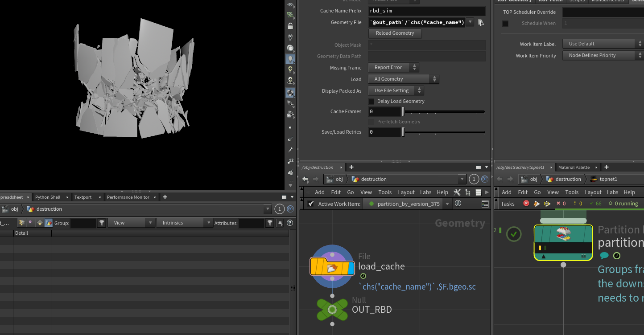
Task: Toggle the Active Work Item checkbox
Action: point(311,204)
